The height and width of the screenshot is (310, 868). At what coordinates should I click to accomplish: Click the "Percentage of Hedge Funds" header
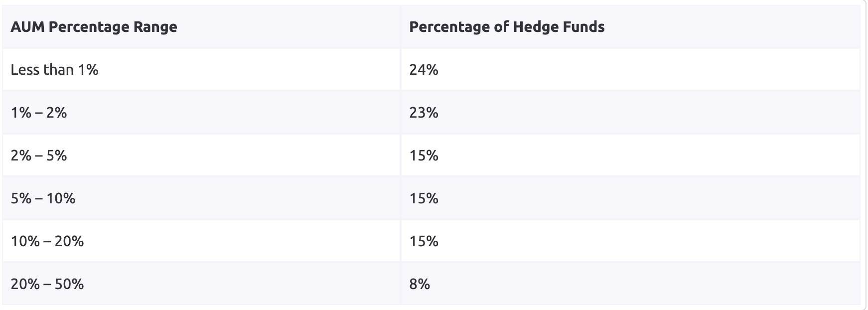[507, 27]
